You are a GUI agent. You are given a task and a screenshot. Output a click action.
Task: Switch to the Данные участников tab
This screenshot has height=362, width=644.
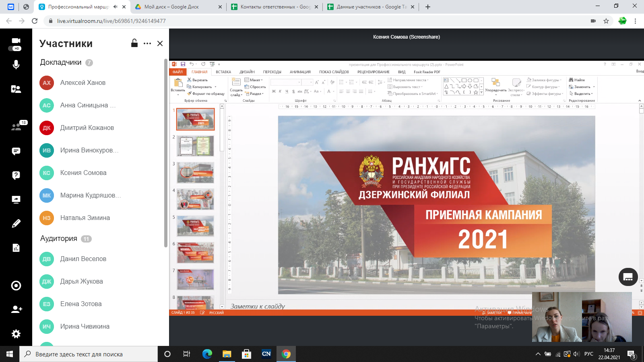[x=371, y=7]
